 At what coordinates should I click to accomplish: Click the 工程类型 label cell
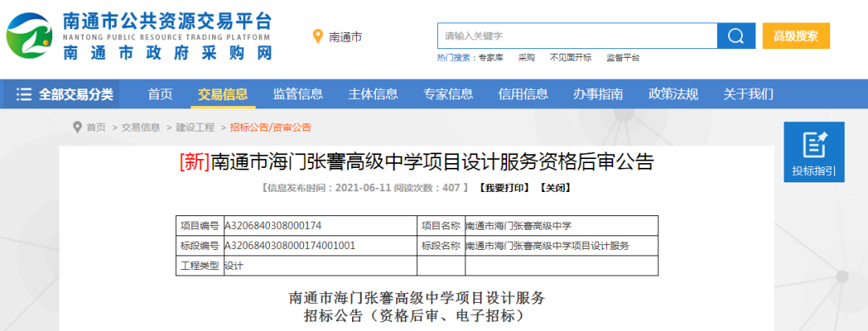coord(200,266)
